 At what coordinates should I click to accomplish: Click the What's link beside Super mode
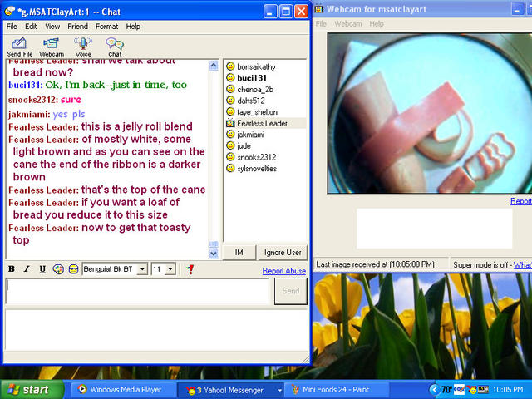pos(523,265)
